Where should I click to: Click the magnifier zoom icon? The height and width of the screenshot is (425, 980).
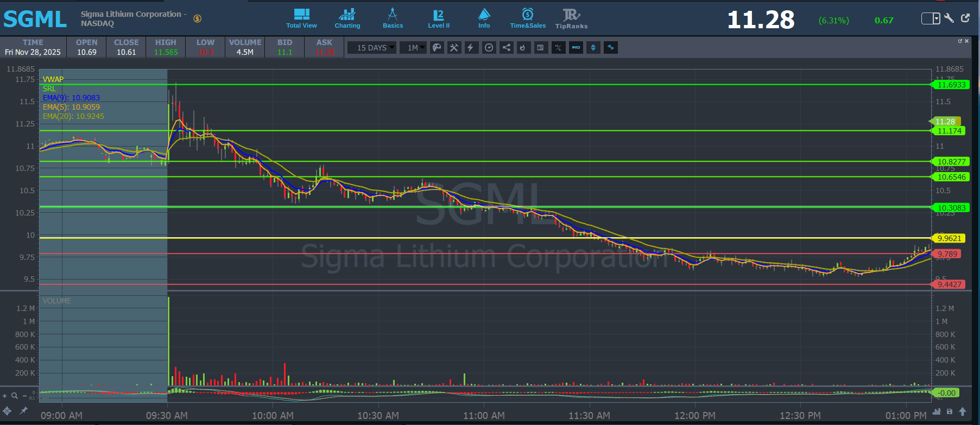[15, 396]
